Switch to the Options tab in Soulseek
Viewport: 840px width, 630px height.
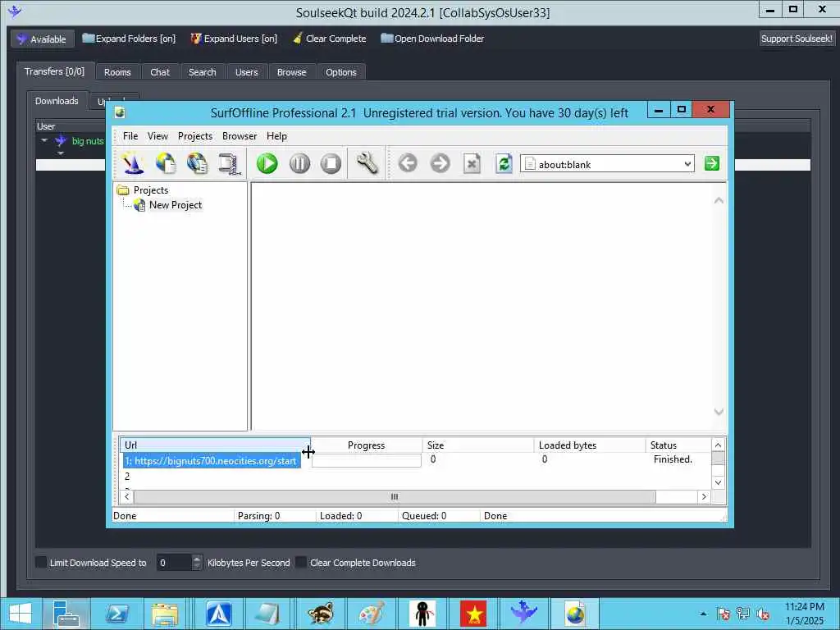340,72
